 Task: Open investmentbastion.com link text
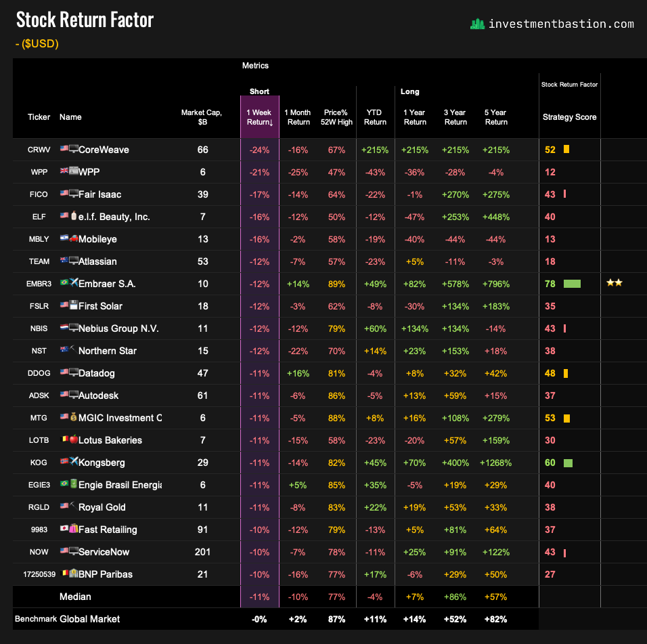[561, 24]
